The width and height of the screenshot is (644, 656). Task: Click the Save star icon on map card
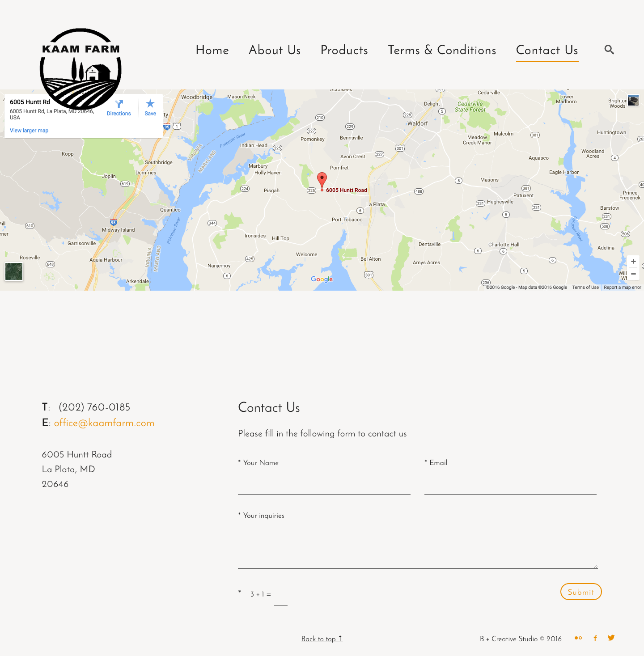coord(150,104)
